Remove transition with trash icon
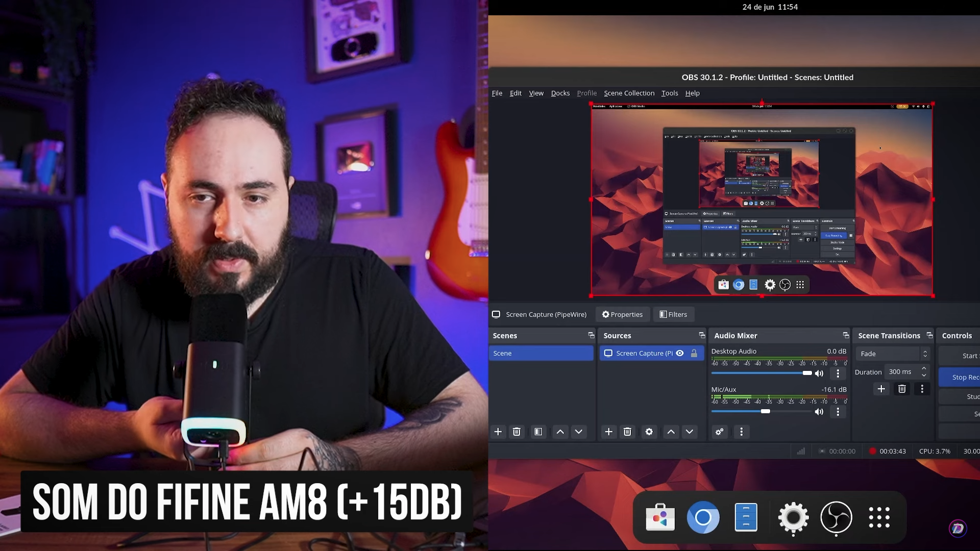The width and height of the screenshot is (980, 551). click(x=902, y=389)
